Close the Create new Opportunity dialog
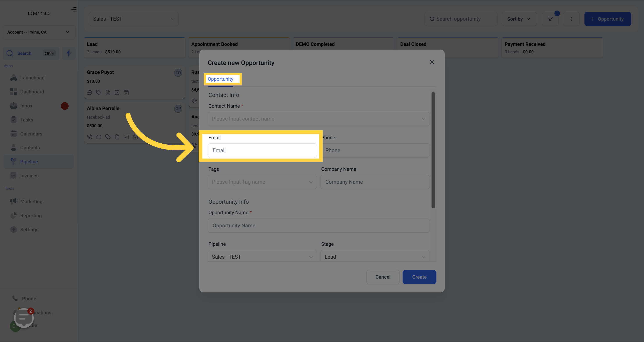The image size is (644, 342). (432, 62)
